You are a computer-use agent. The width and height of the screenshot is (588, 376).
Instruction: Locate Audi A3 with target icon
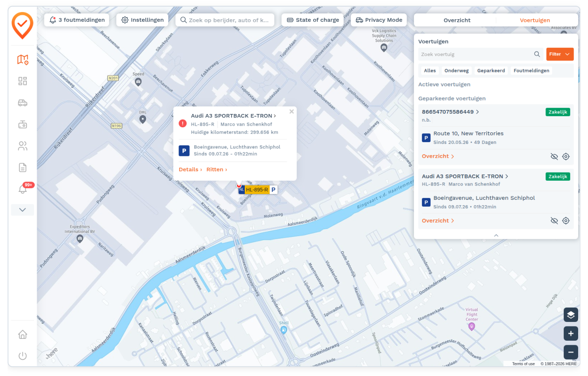pyautogui.click(x=566, y=221)
